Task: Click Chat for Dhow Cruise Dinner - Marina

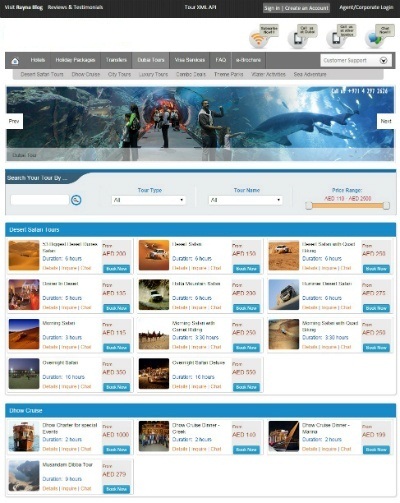Action: (346, 449)
